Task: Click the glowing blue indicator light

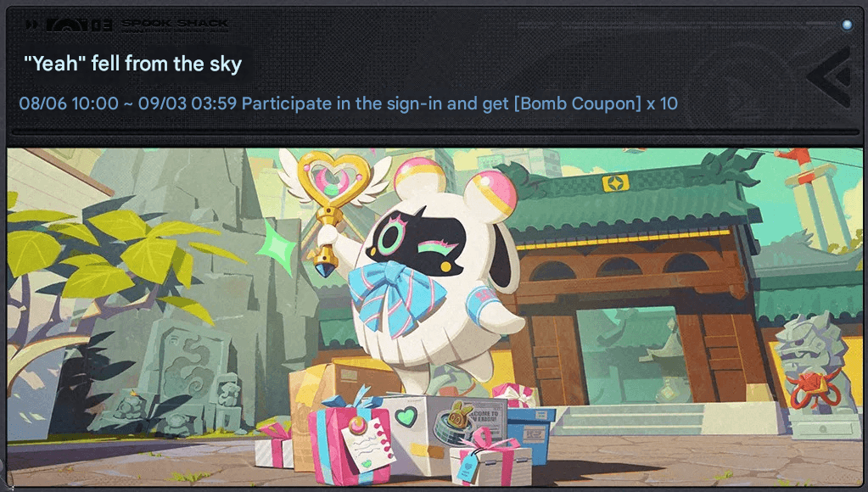Action: coord(847,25)
